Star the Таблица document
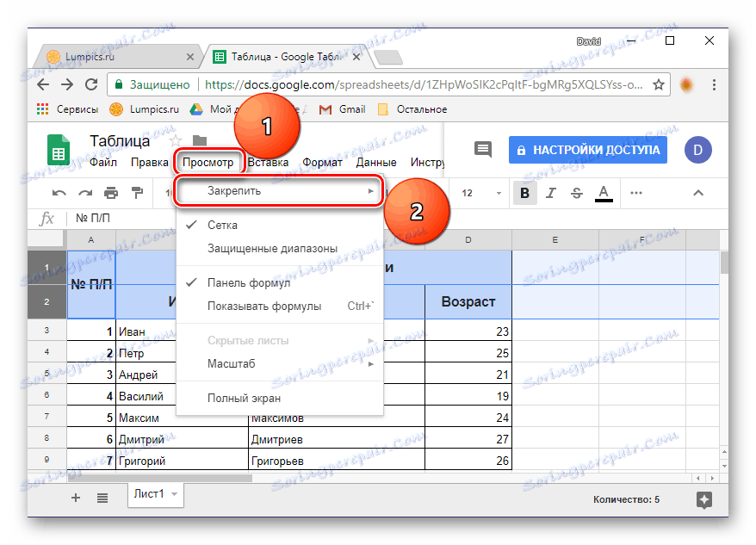Image resolution: width=756 pixels, height=545 pixels. coord(176,141)
